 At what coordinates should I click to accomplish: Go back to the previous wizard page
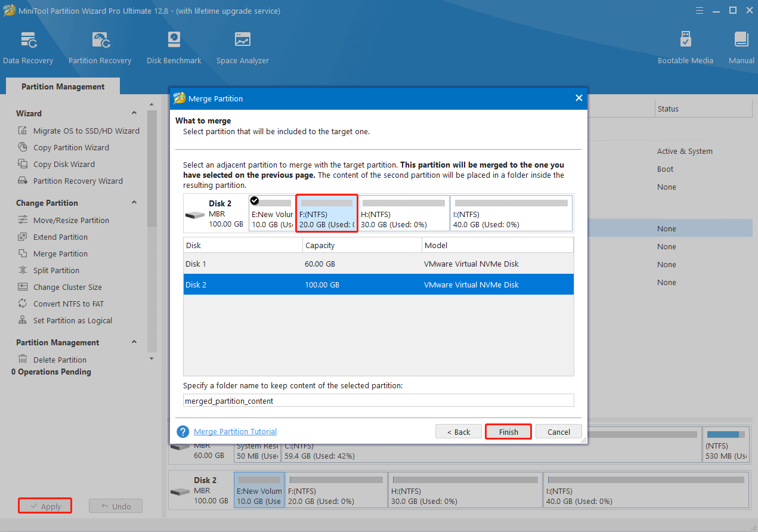(458, 432)
